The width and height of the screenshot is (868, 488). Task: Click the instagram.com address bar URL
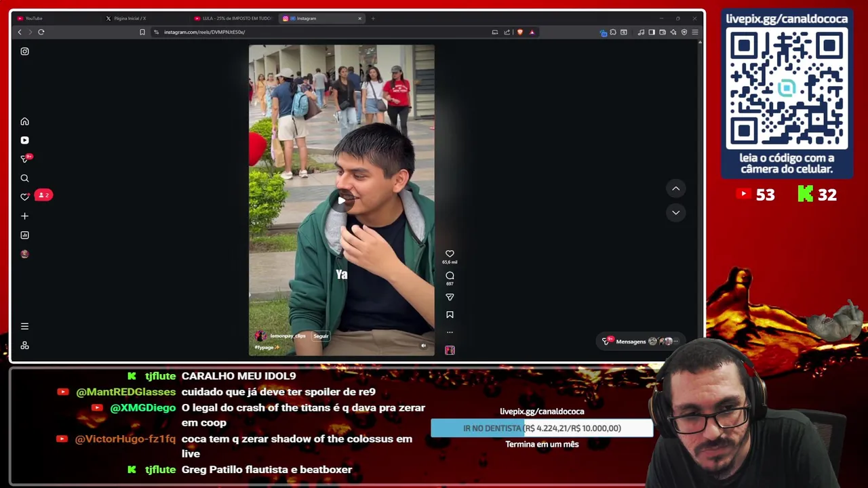click(x=204, y=32)
